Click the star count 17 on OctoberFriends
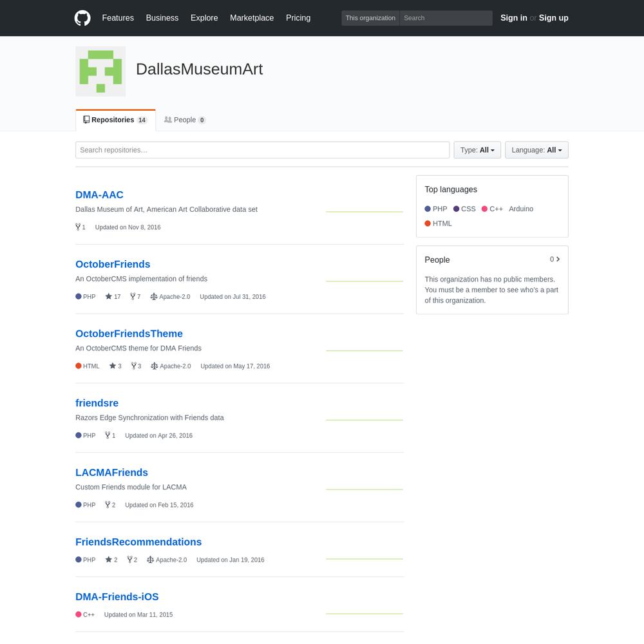Image resolution: width=644 pixels, height=644 pixels. click(113, 296)
